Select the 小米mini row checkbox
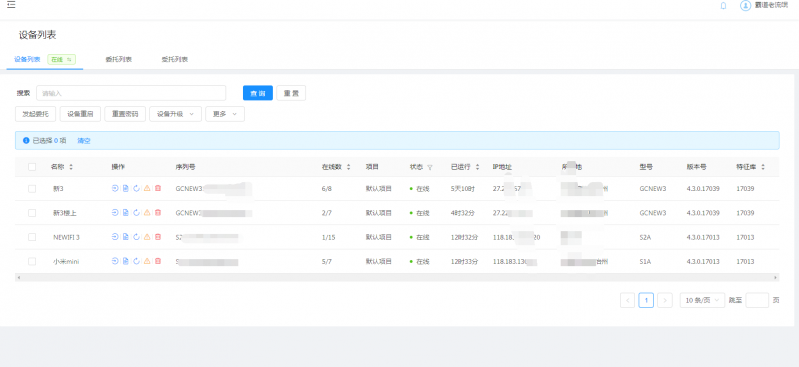799x367 pixels. 32,261
